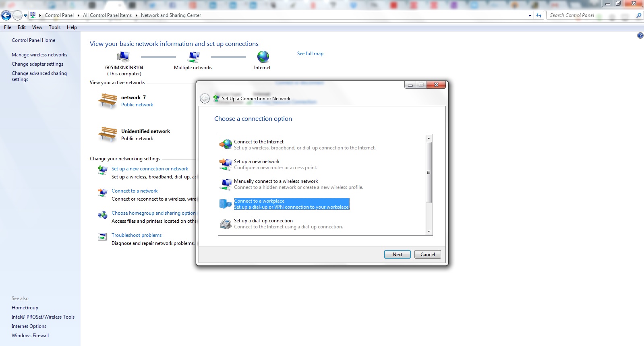
Task: Click the dial-up phone icon
Action: (x=226, y=223)
